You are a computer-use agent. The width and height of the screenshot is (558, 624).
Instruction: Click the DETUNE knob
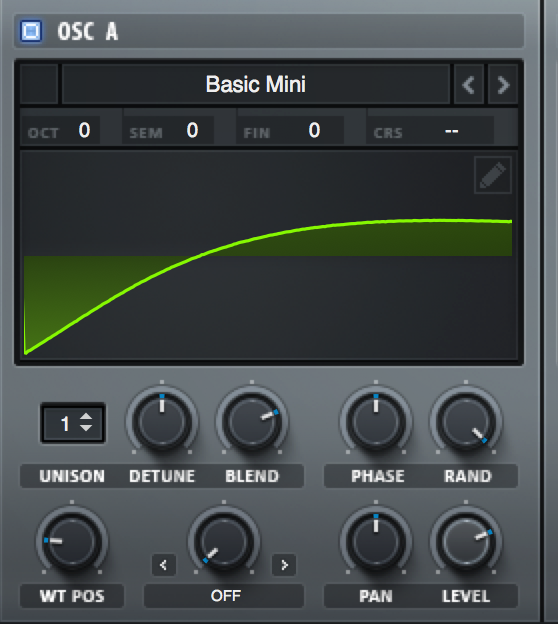162,421
